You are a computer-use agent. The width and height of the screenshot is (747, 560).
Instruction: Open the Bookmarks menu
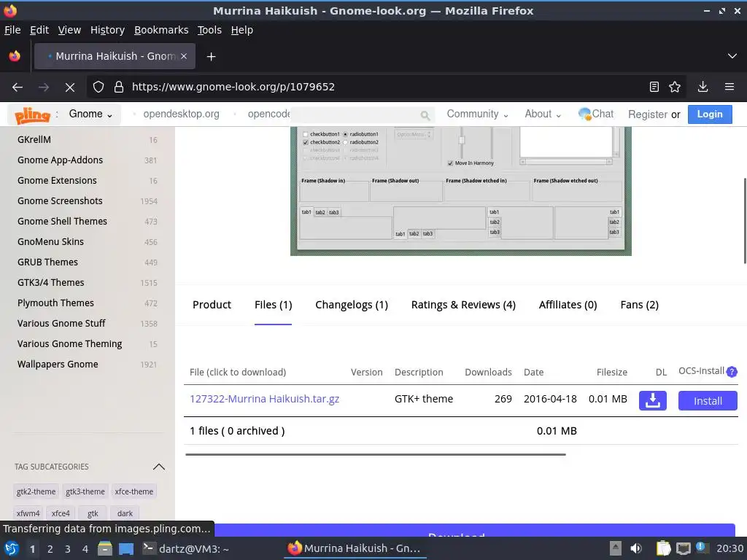(161, 30)
